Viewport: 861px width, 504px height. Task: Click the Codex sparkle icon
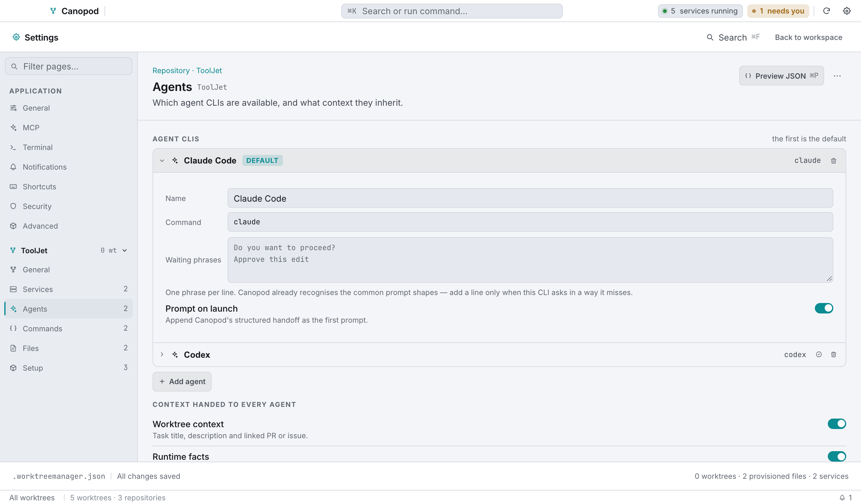click(x=175, y=354)
